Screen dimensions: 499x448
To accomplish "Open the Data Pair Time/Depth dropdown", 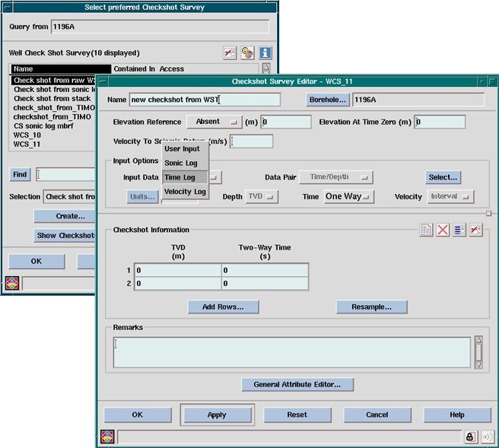I will click(x=336, y=177).
